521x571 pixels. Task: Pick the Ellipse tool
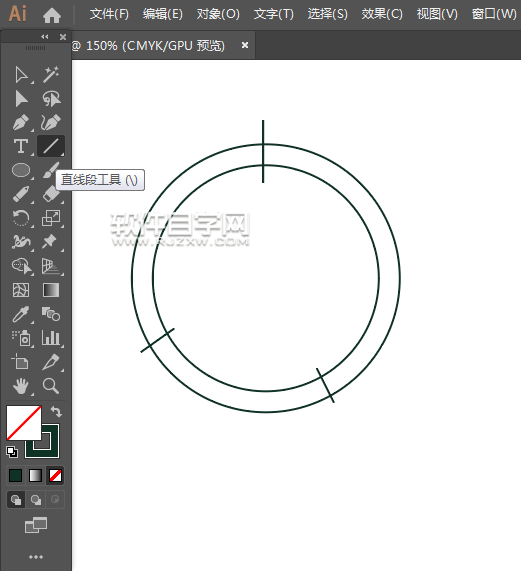pos(21,170)
